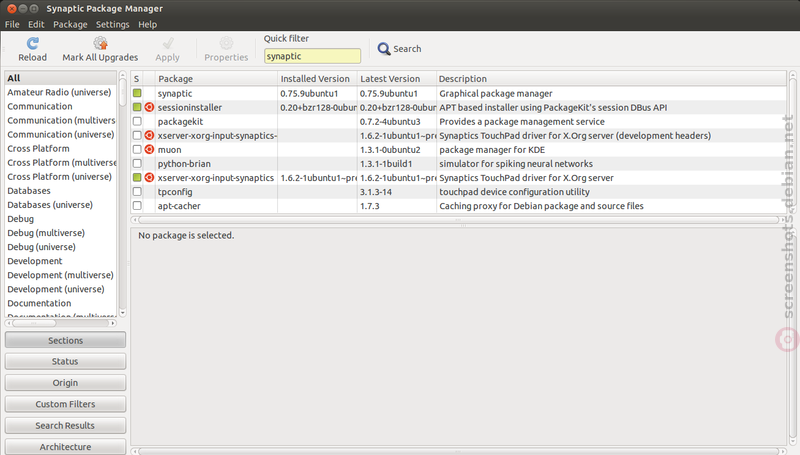The width and height of the screenshot is (800, 455).
Task: Toggle status checkbox for synaptic package
Action: 137,93
